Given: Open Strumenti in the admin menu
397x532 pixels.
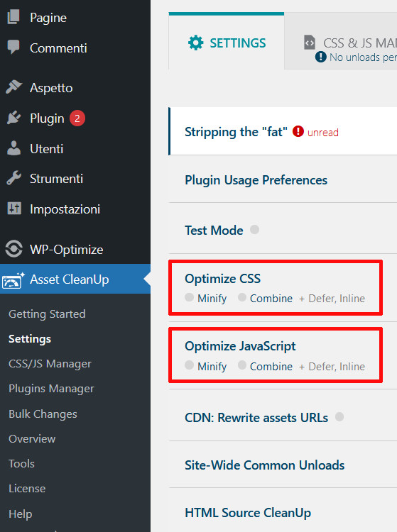Looking at the screenshot, I should 75,179.
